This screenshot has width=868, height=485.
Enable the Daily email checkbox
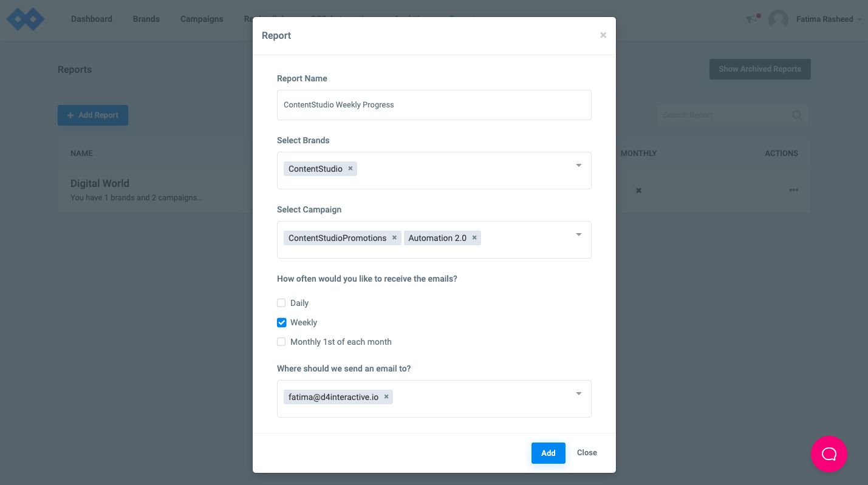click(x=281, y=303)
